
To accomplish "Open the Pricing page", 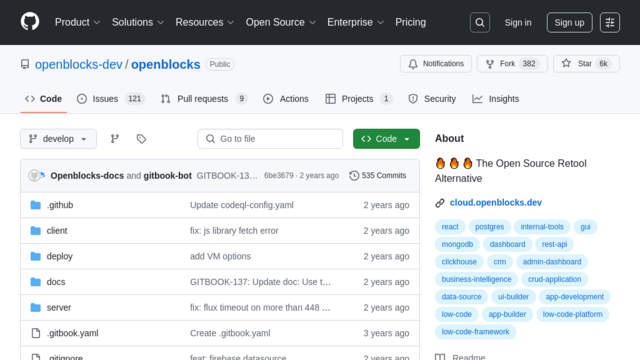I will [410, 22].
